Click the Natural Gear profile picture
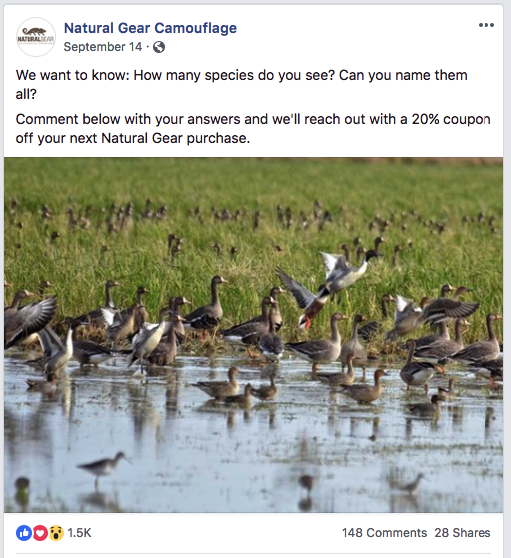The height and width of the screenshot is (558, 511). [x=36, y=37]
